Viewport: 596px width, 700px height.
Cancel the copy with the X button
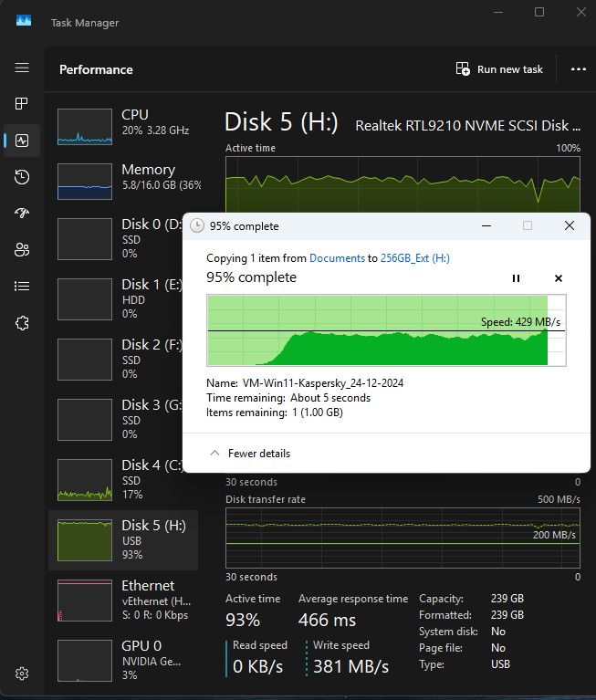[x=559, y=278]
